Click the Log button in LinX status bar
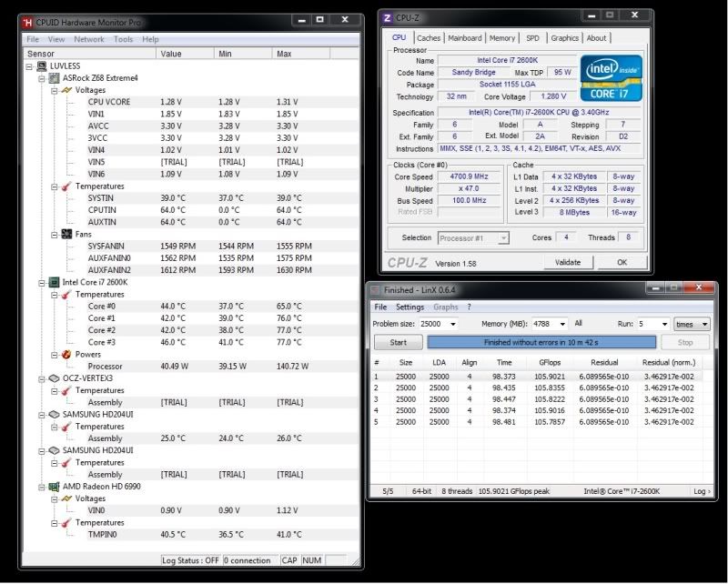Image resolution: width=728 pixels, height=584 pixels. click(702, 491)
